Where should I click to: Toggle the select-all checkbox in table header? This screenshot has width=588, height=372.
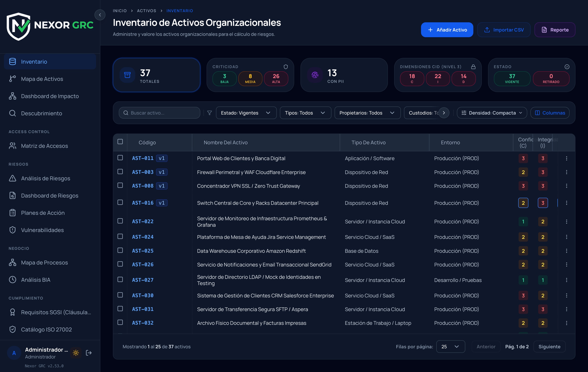[x=120, y=142]
